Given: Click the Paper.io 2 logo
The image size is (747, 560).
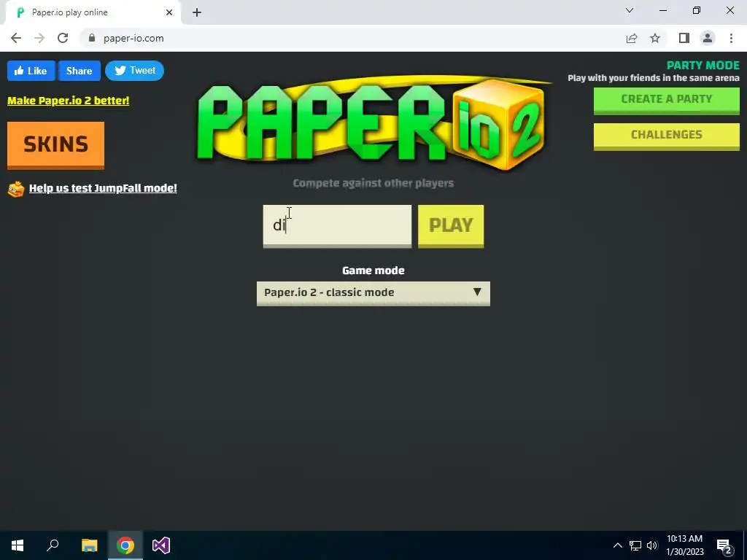Looking at the screenshot, I should coord(373,122).
